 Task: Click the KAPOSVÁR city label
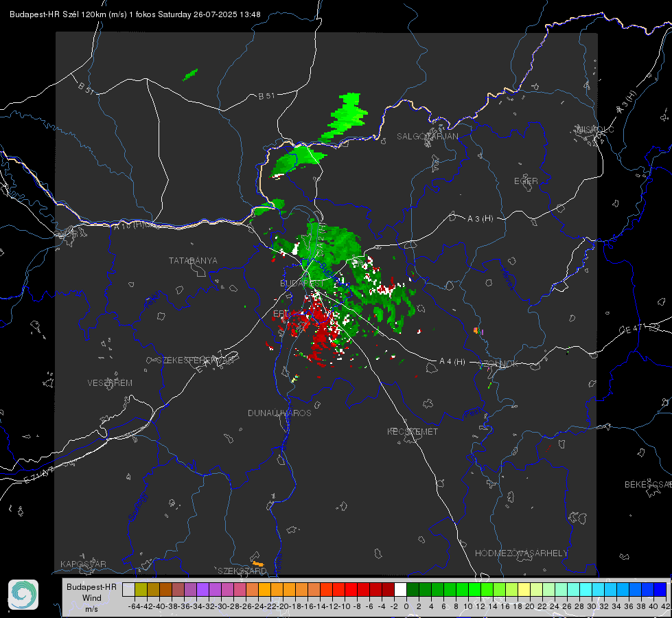(83, 564)
